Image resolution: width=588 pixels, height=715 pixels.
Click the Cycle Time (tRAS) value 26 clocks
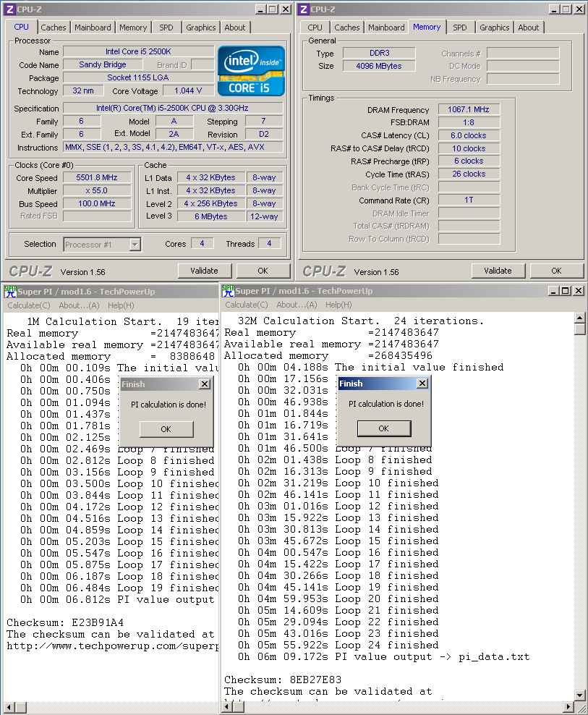(469, 174)
